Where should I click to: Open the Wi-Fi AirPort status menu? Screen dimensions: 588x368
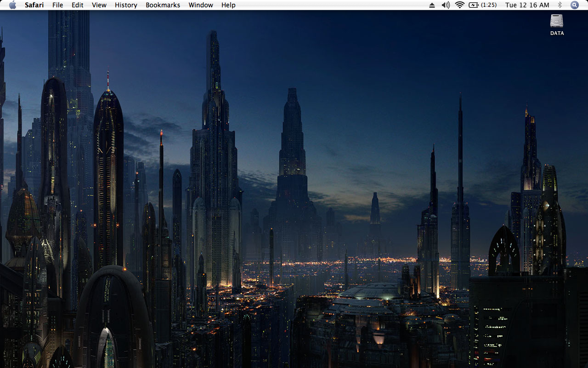[x=460, y=5]
